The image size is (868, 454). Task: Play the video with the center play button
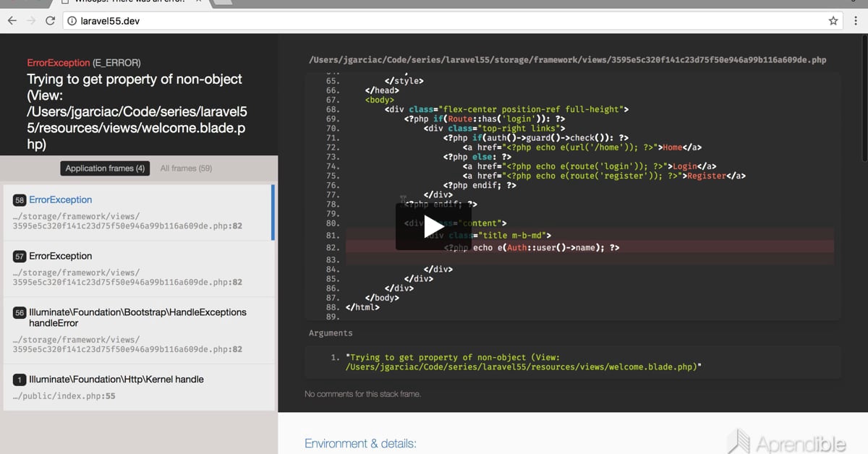click(x=433, y=226)
